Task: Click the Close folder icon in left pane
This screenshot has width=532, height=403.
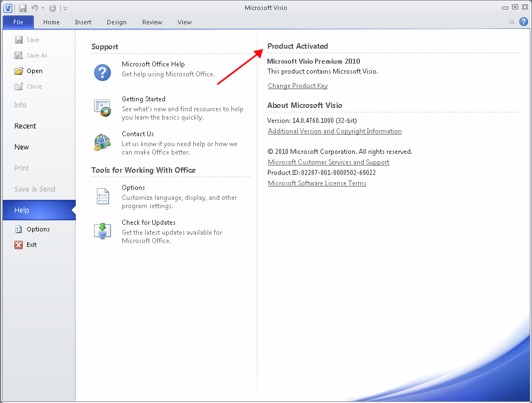Action: click(x=19, y=86)
